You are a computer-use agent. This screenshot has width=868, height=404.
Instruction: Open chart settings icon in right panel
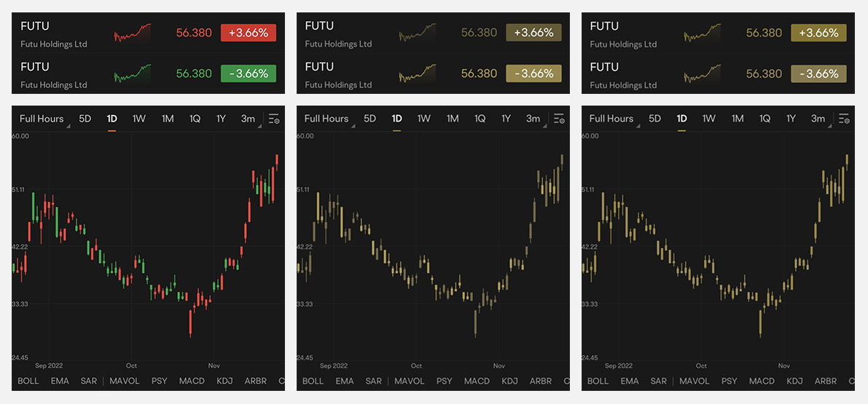point(843,119)
